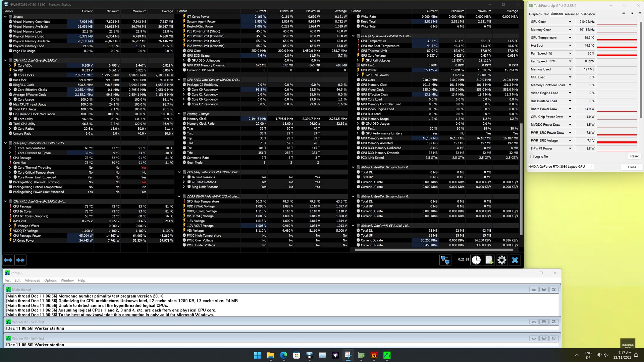Click Prime95 green taskbar icon
The height and width of the screenshot is (362, 644).
pos(387,355)
